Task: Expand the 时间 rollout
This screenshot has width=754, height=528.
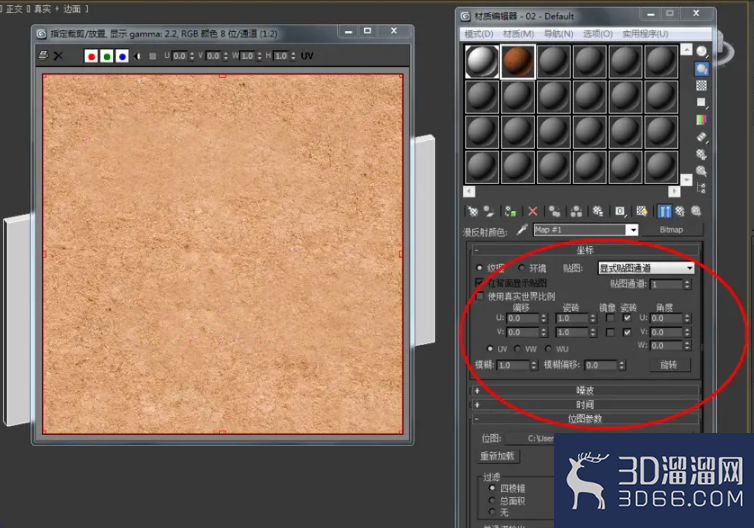Action: pos(585,404)
